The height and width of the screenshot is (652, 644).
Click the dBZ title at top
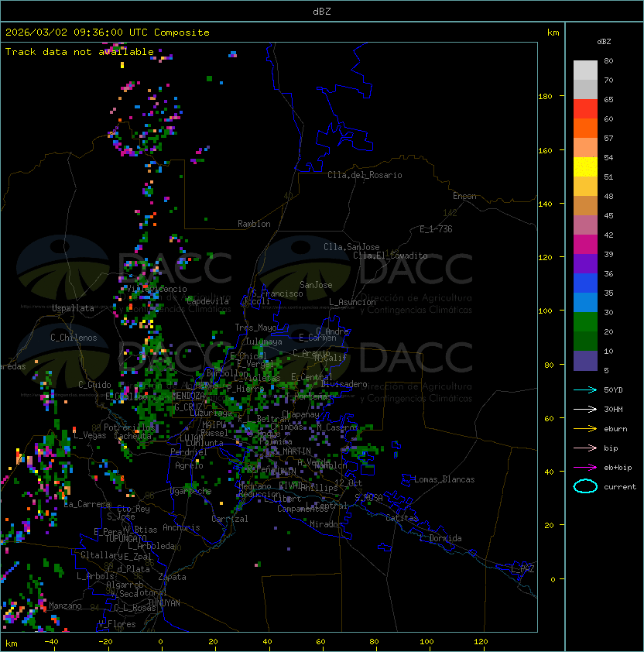tap(321, 11)
